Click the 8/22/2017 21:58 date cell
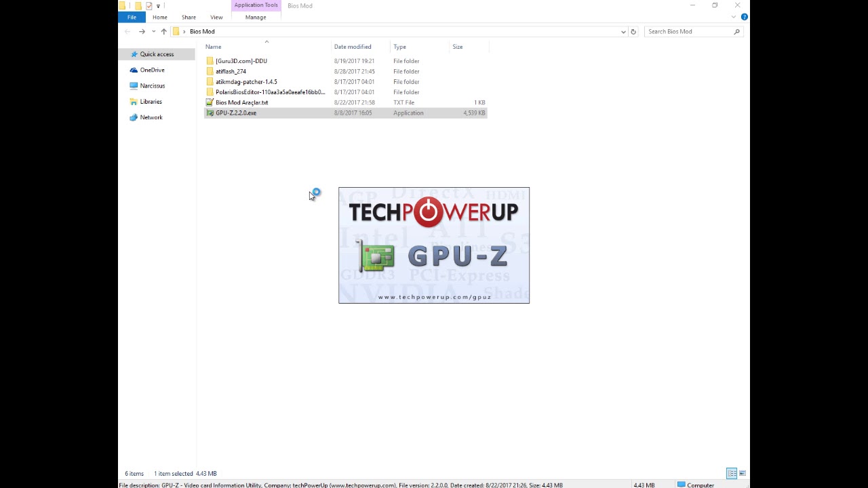 point(355,102)
